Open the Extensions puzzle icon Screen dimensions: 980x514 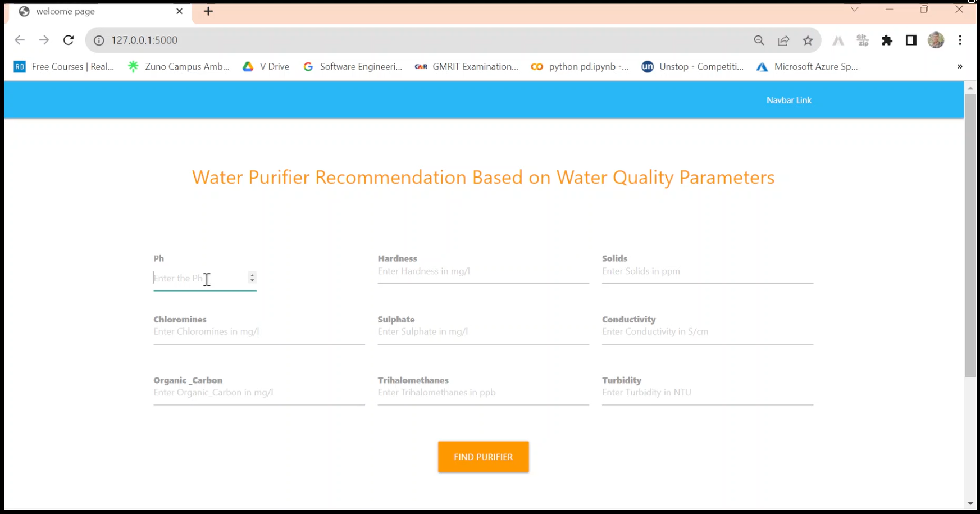click(887, 40)
